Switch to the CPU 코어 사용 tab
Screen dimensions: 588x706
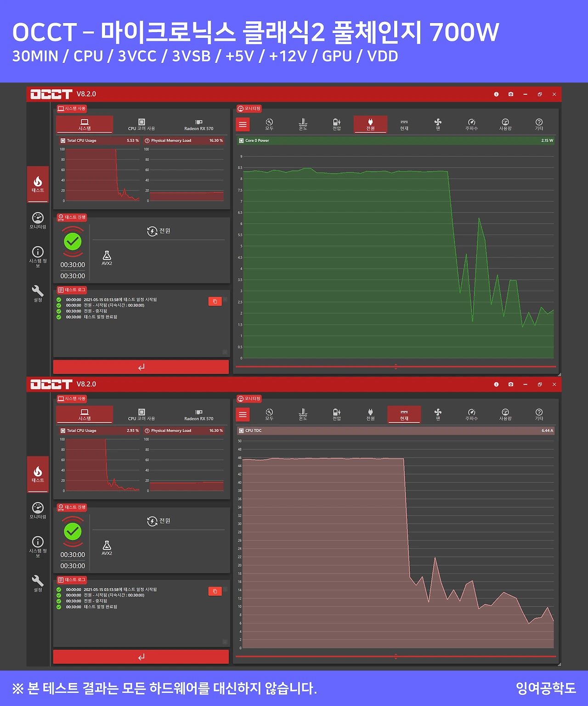point(141,125)
